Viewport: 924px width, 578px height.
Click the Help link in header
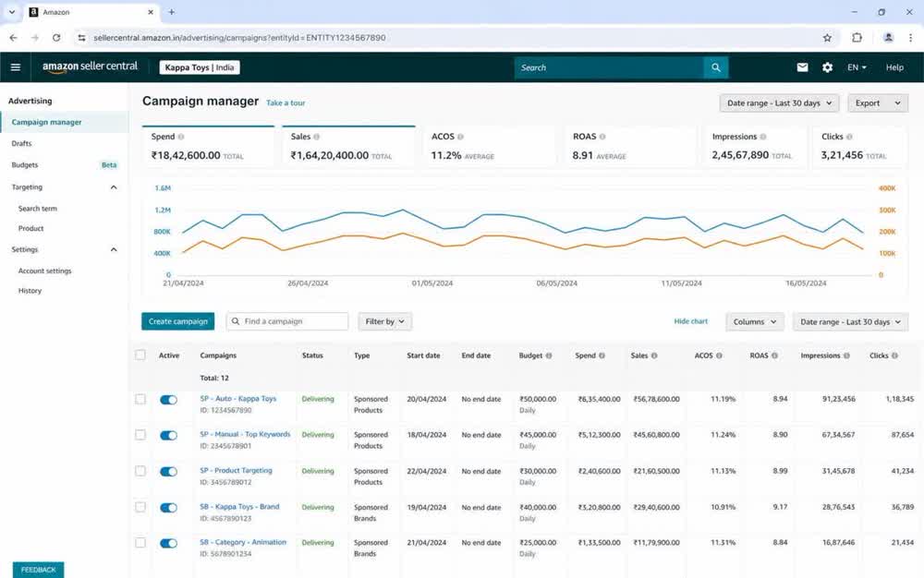coord(894,67)
